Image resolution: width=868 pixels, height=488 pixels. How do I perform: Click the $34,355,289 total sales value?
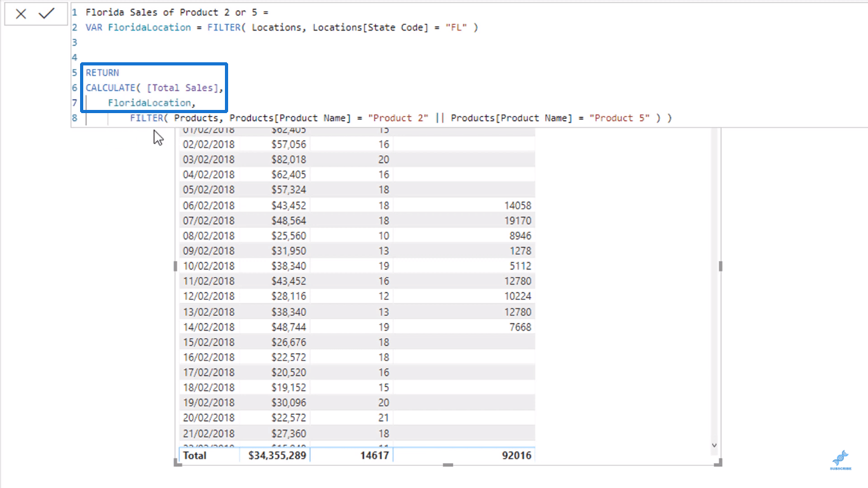[276, 455]
